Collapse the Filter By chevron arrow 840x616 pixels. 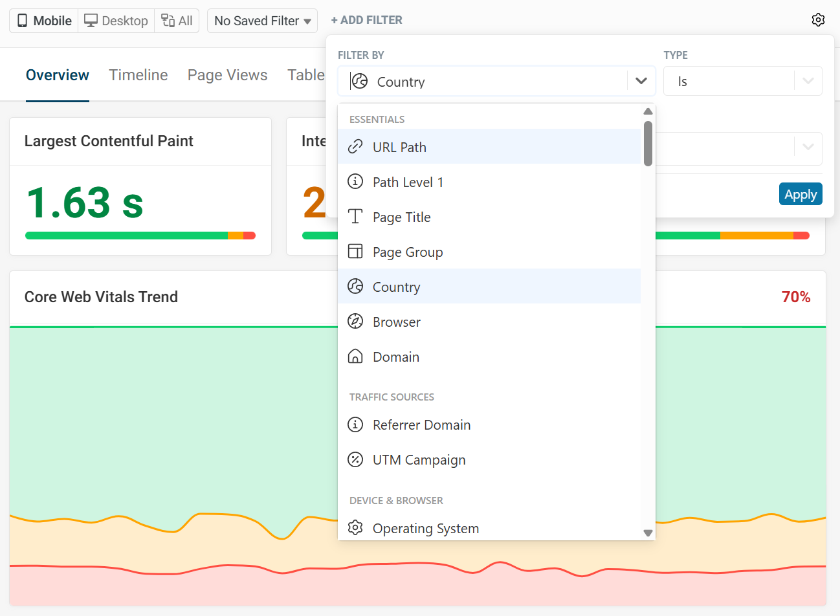coord(641,82)
